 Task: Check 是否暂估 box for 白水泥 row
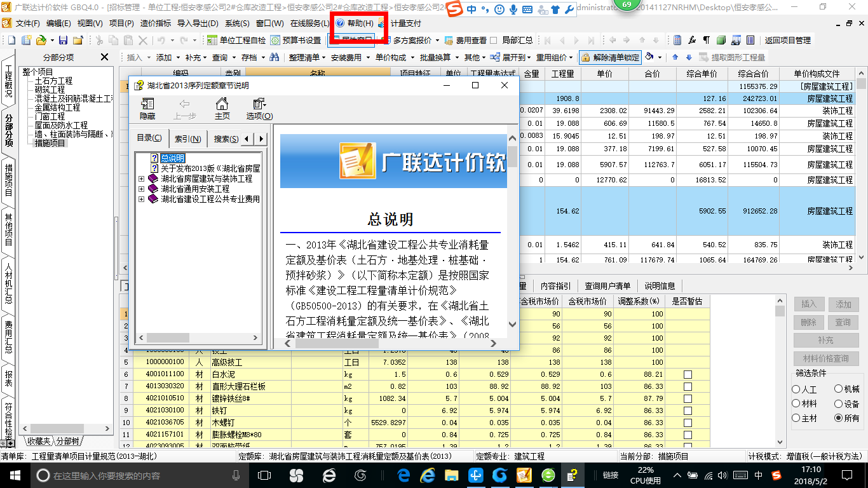pyautogui.click(x=688, y=375)
